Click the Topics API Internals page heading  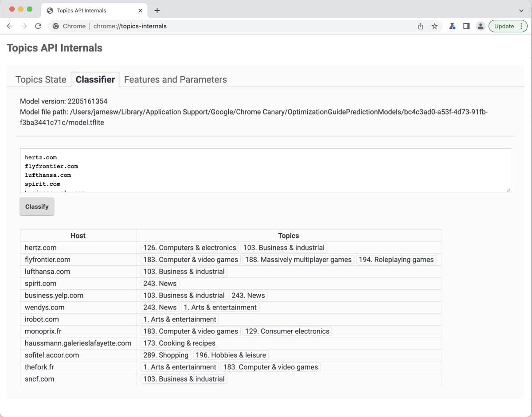click(x=55, y=48)
